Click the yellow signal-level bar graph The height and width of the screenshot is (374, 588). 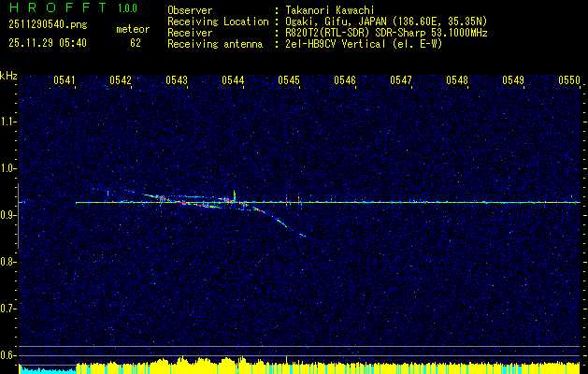pos(328,367)
